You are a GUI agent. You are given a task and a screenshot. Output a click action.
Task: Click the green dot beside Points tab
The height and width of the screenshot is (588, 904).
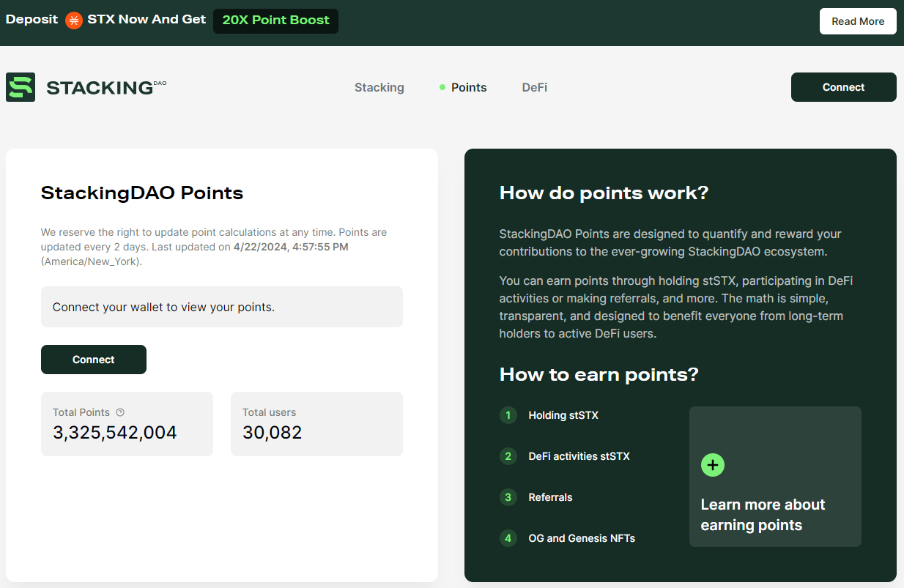[442, 87]
